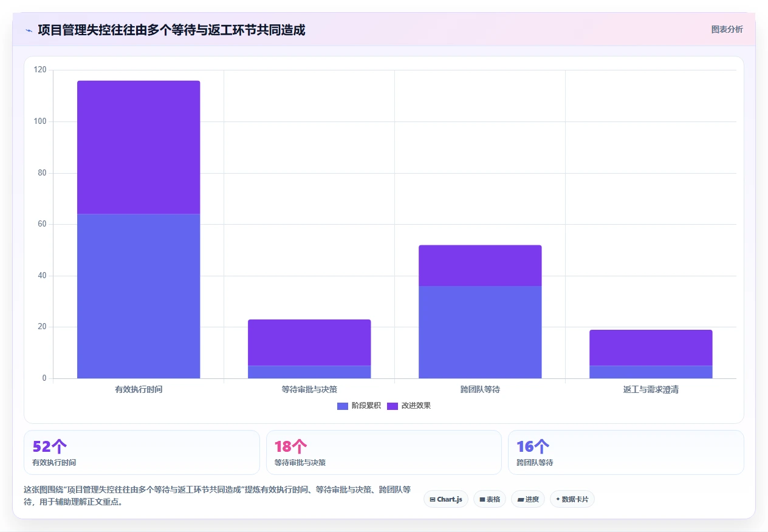
Task: Click the sparkle icon in 数据卡片 tag
Action: point(558,499)
